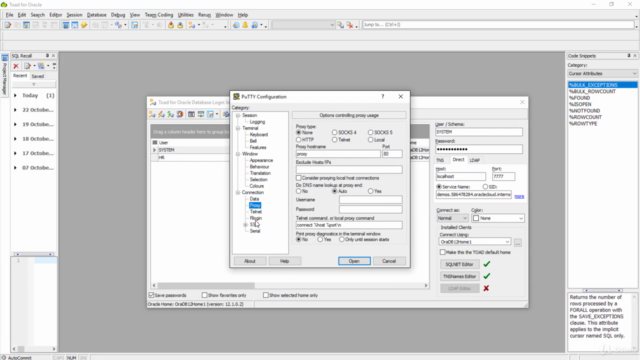Click the red-X end connection toolbar icon
Screen dimensions: 640x360
pos(350,25)
